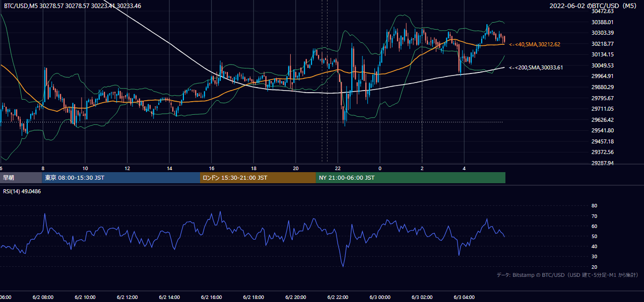
Task: Click hour tick 16 under price chart
Action: click(x=212, y=168)
